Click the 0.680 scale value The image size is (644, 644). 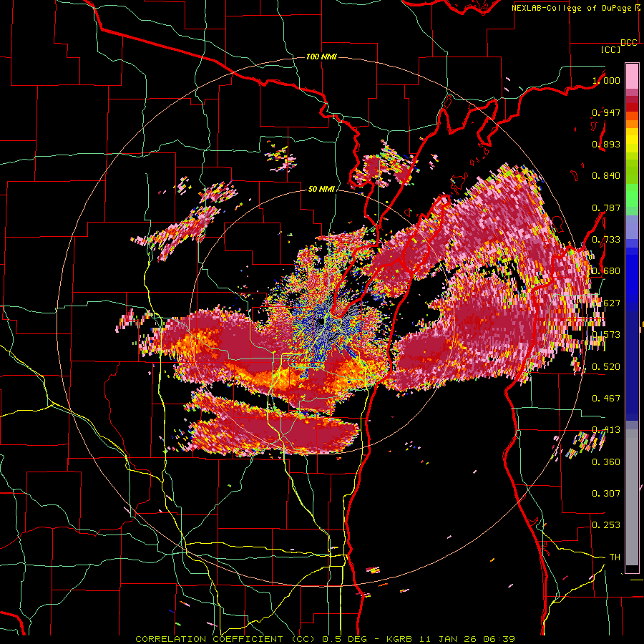(606, 271)
